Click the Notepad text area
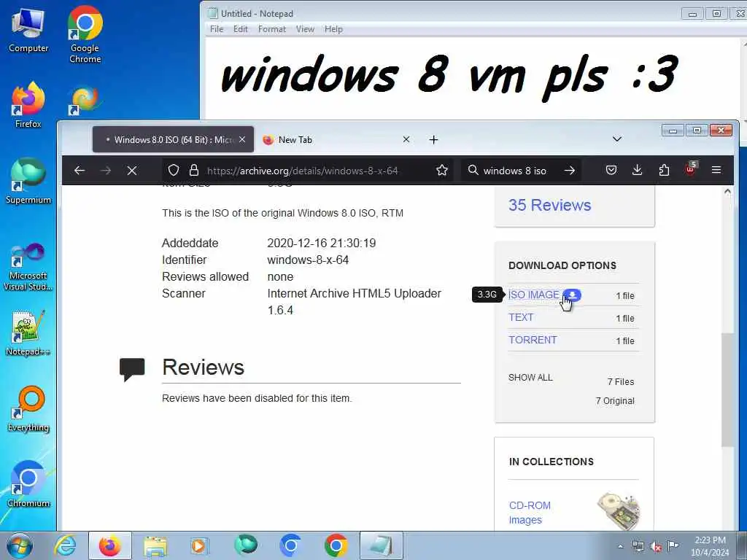 (x=474, y=79)
